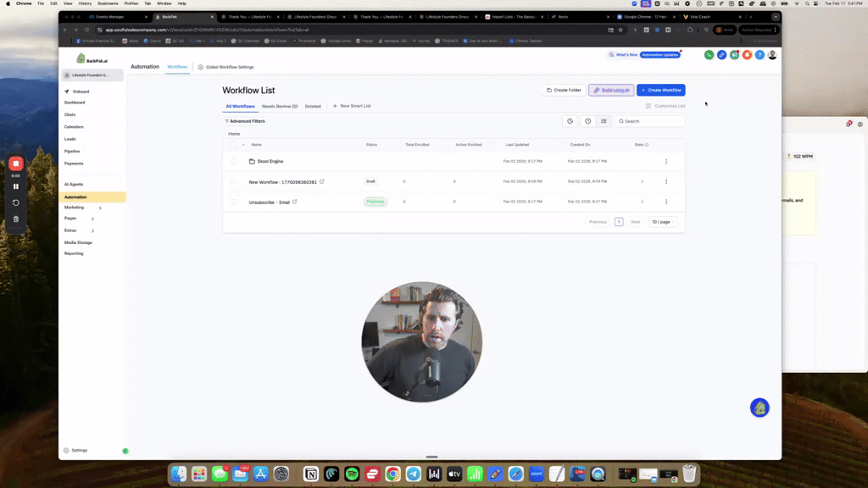Open AI Agents in the sidebar
868x488 pixels.
(74, 184)
